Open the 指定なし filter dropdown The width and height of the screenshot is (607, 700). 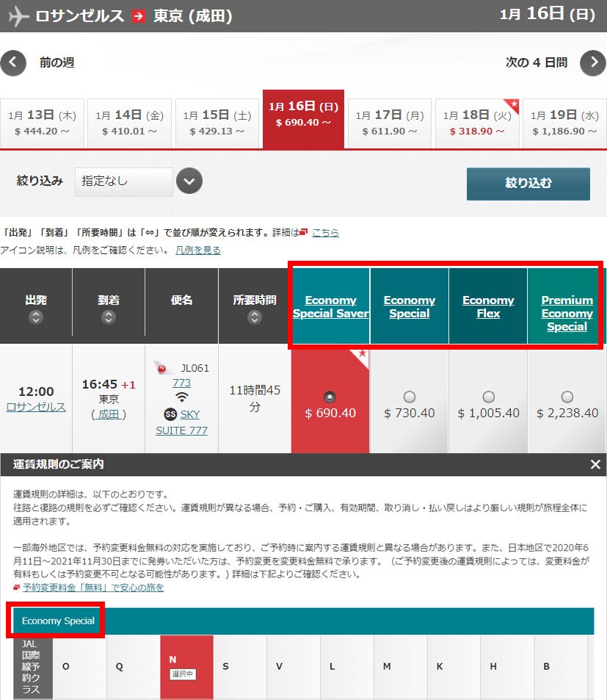click(123, 181)
